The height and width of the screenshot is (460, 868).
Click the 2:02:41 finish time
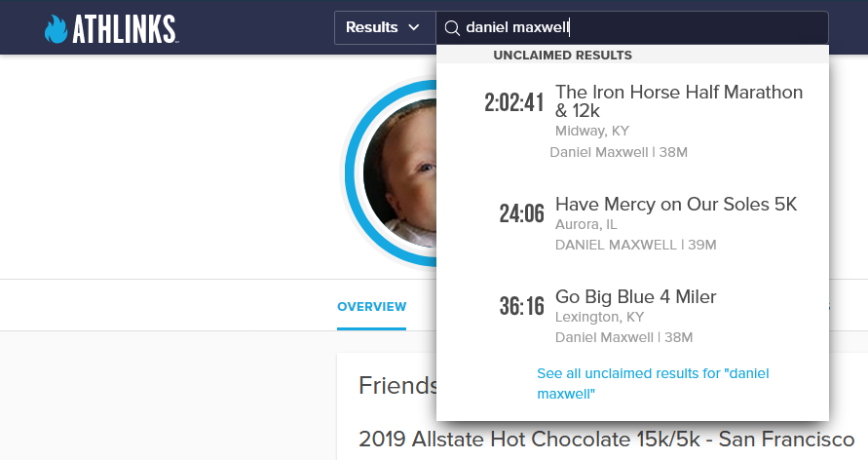coord(513,102)
